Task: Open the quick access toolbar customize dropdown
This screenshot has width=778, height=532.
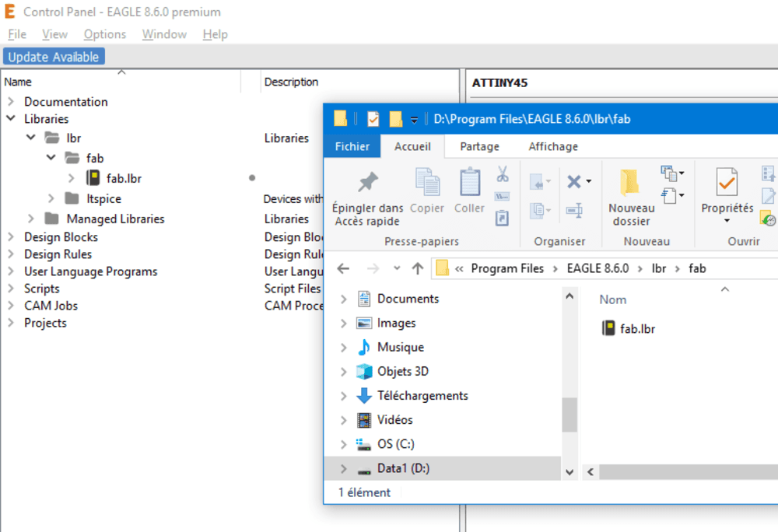Action: click(x=414, y=120)
